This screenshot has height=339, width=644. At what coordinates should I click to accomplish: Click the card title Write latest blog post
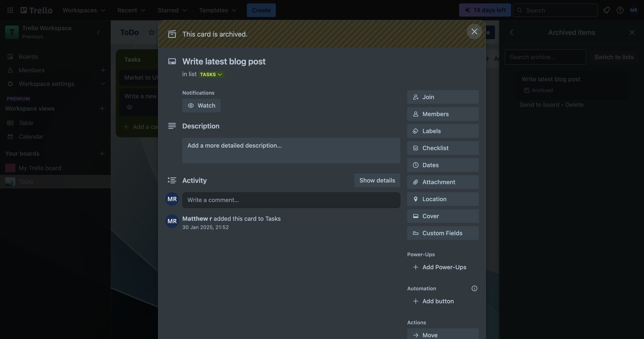point(224,61)
